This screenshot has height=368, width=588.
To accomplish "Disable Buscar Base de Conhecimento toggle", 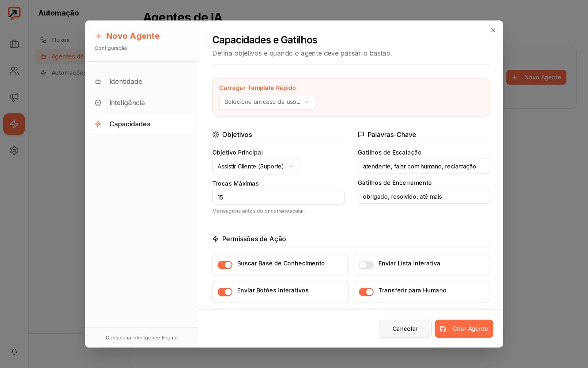I will 225,265.
